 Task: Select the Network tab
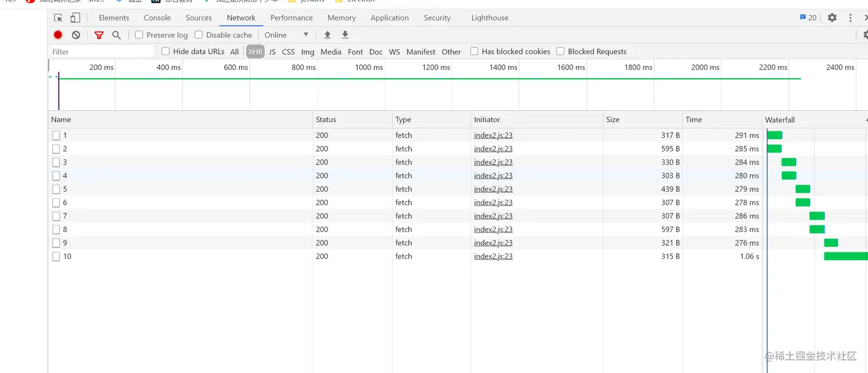(241, 18)
